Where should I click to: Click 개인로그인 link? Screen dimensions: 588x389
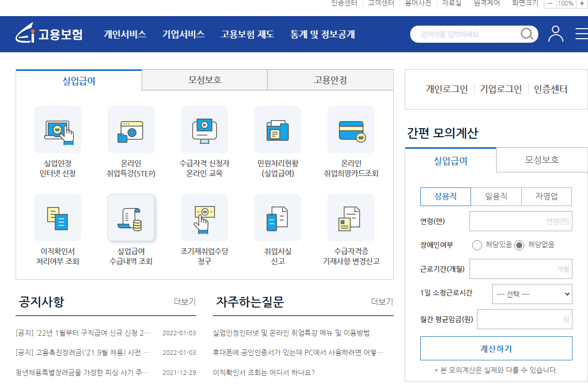click(x=446, y=89)
